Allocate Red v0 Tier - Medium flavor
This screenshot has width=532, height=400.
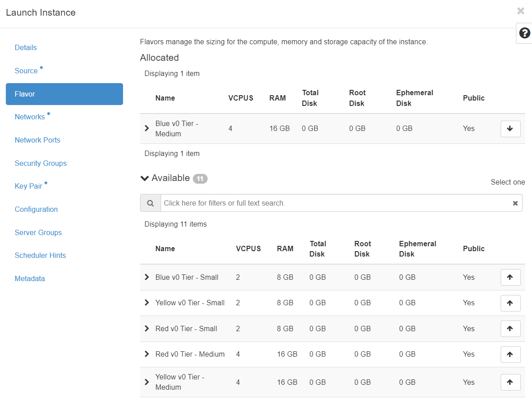[510, 354]
